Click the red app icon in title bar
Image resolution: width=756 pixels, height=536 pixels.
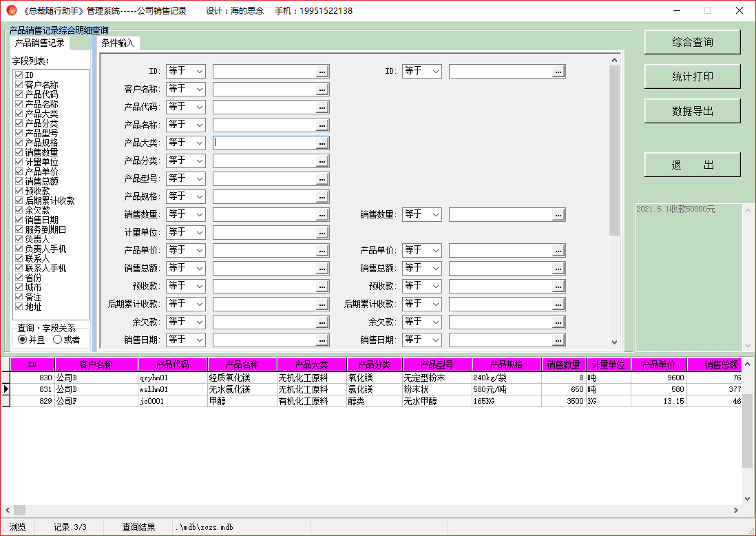[x=11, y=10]
